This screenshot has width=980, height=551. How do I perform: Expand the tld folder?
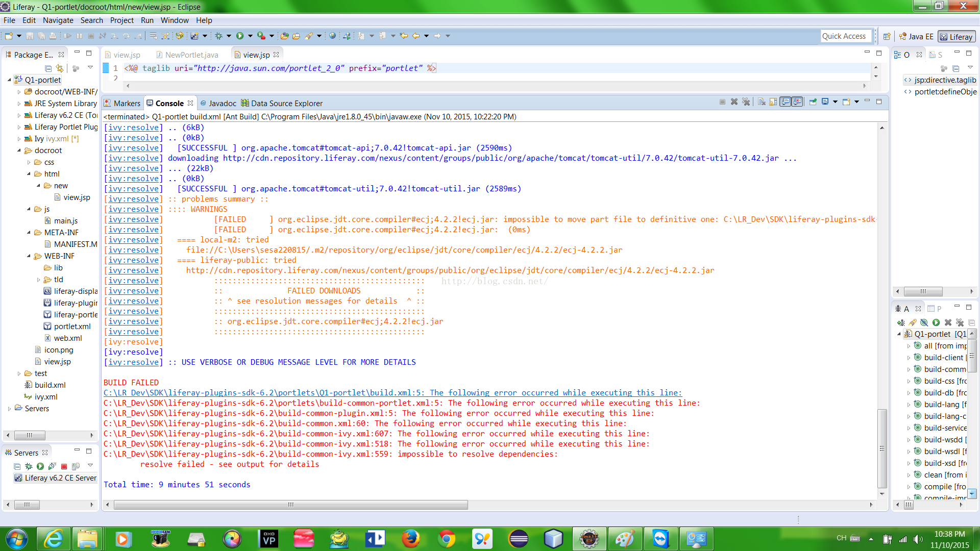pyautogui.click(x=39, y=280)
